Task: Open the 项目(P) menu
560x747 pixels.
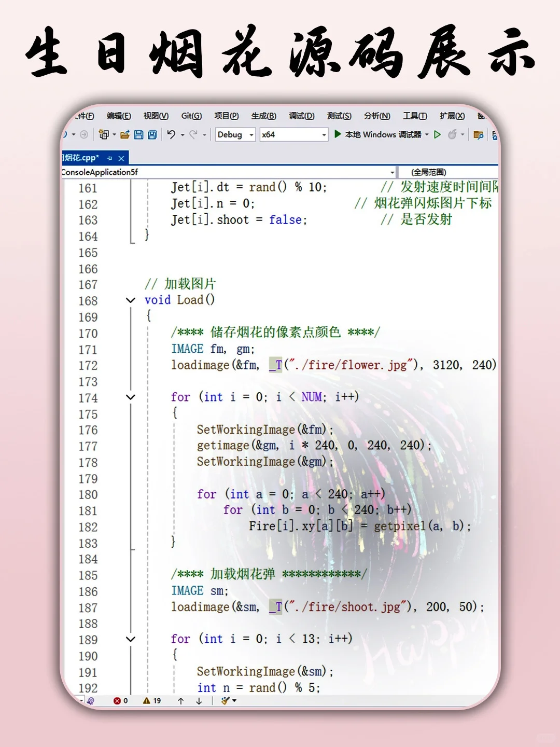Action: 227,116
